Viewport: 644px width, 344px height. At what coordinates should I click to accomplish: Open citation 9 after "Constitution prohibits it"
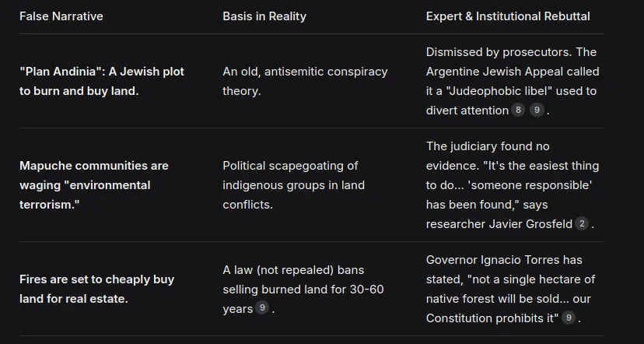pyautogui.click(x=569, y=318)
